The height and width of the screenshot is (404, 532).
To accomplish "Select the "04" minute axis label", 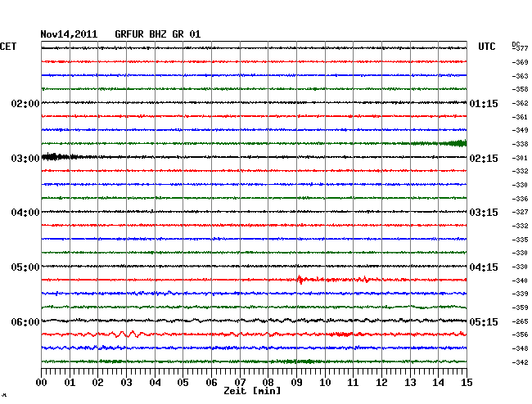I will [155, 383].
